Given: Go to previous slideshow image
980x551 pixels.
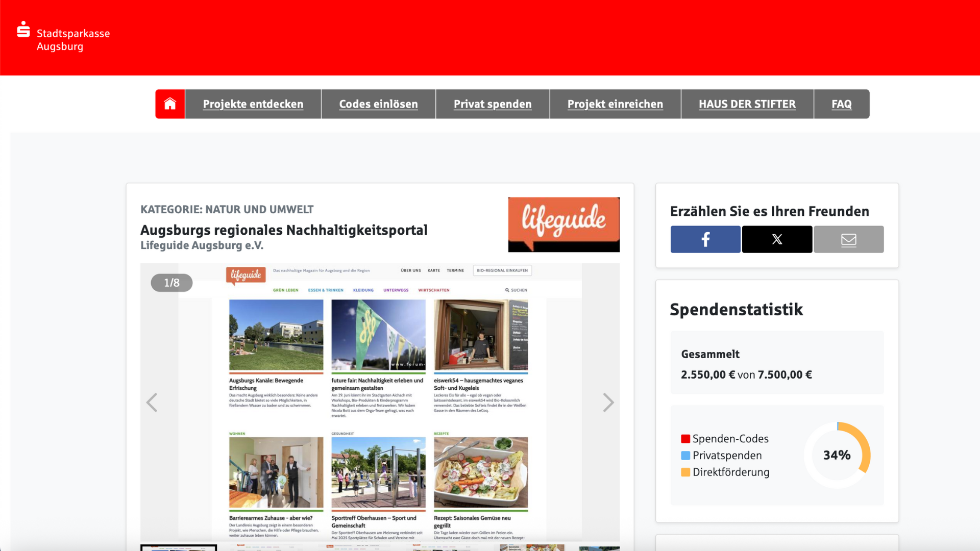Looking at the screenshot, I should click(x=152, y=403).
